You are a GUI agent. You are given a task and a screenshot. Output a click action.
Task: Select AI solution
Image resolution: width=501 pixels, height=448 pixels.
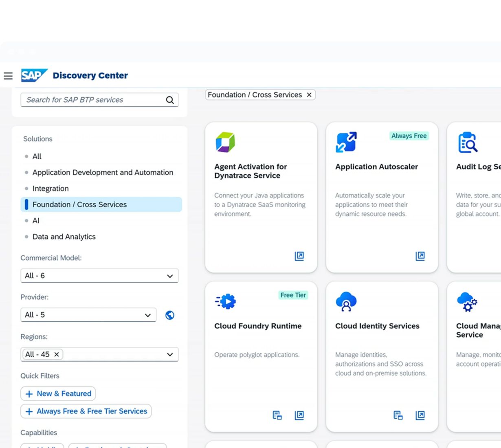(36, 221)
